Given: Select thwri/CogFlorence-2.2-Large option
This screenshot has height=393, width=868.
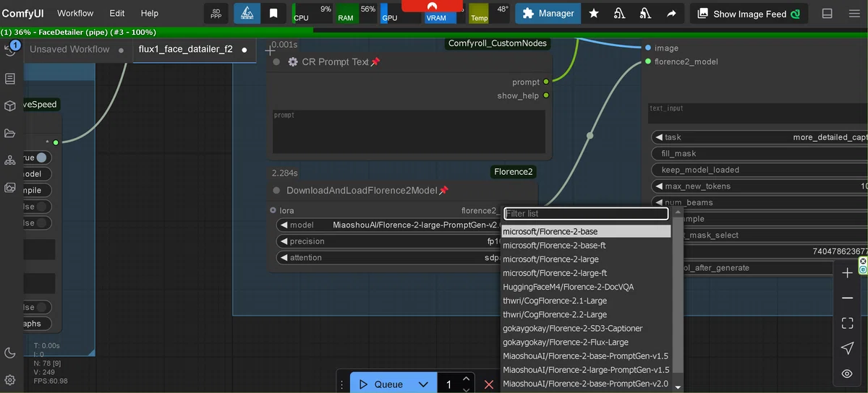Looking at the screenshot, I should (587, 315).
